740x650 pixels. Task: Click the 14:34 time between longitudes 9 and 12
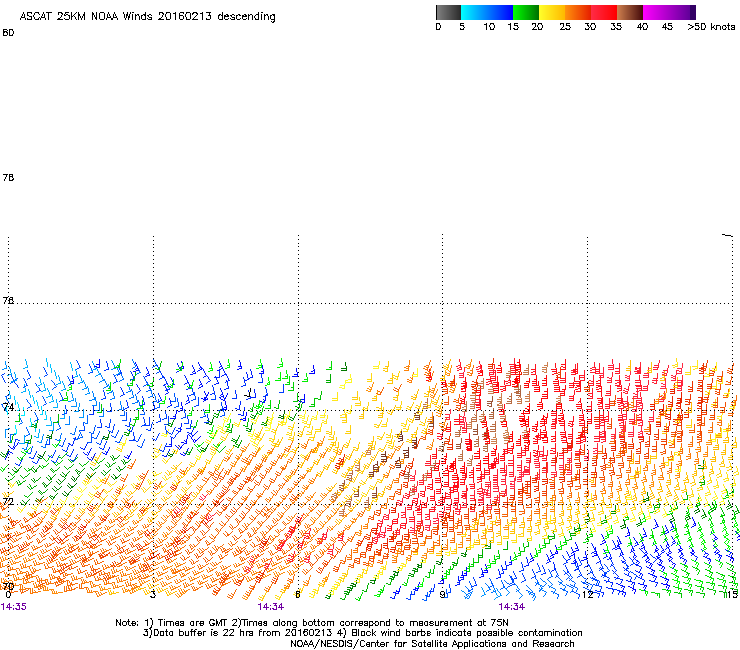tap(512, 607)
